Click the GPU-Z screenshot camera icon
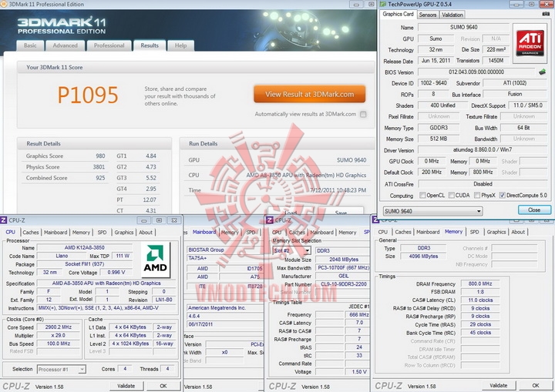Viewport: 555px width, 392px height. click(x=547, y=13)
